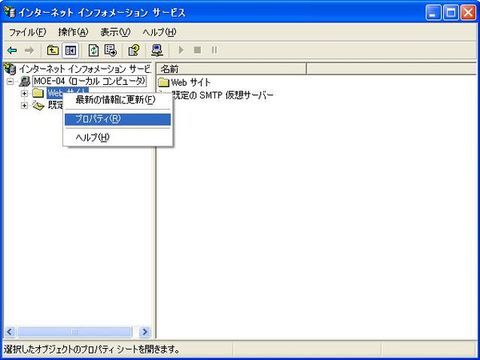Viewport: 480px width, 360px height.
Task: Click left arrow of tree horizontal scrollbar
Action: pyautogui.click(x=10, y=332)
